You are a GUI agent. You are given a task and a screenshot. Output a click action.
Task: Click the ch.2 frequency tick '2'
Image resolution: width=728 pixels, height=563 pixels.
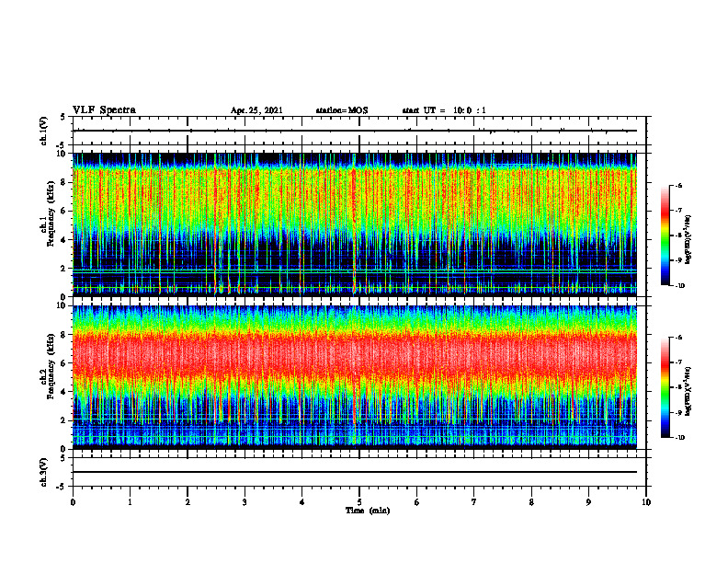pyautogui.click(x=63, y=420)
